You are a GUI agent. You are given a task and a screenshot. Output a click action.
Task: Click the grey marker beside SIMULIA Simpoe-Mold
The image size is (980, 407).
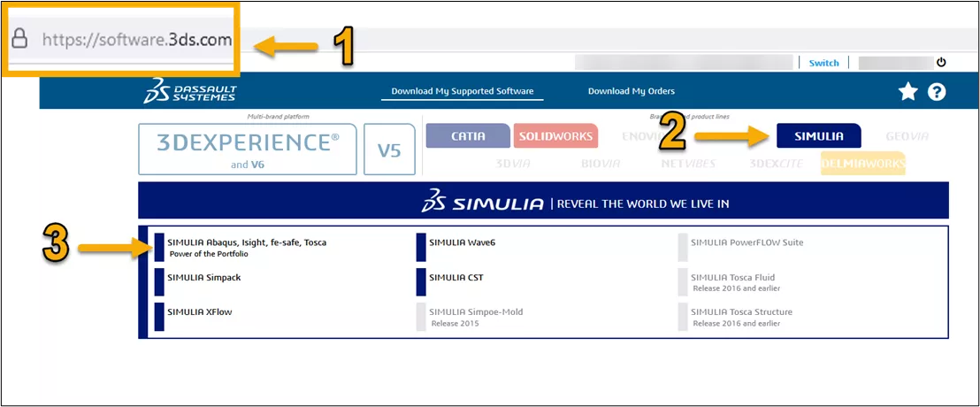pyautogui.click(x=421, y=317)
